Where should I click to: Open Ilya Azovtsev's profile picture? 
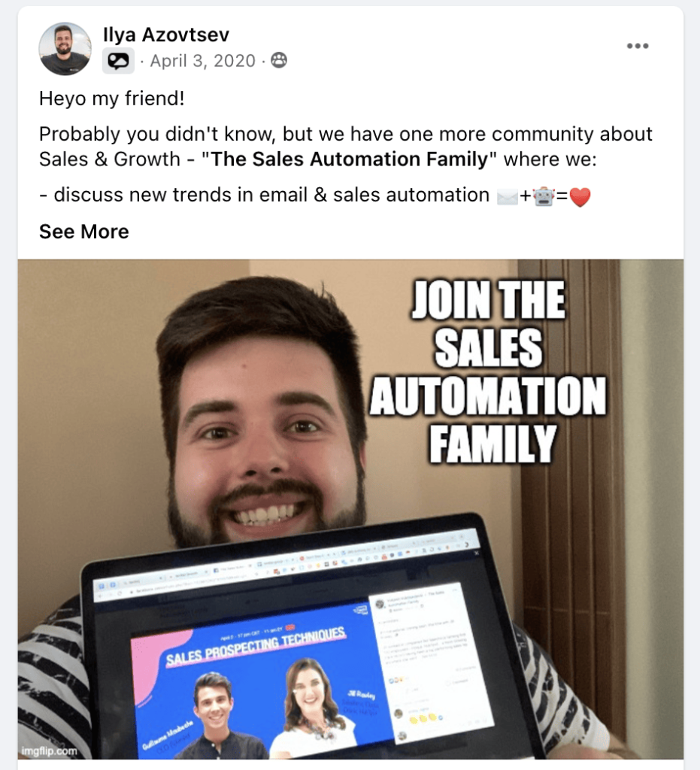(65, 49)
